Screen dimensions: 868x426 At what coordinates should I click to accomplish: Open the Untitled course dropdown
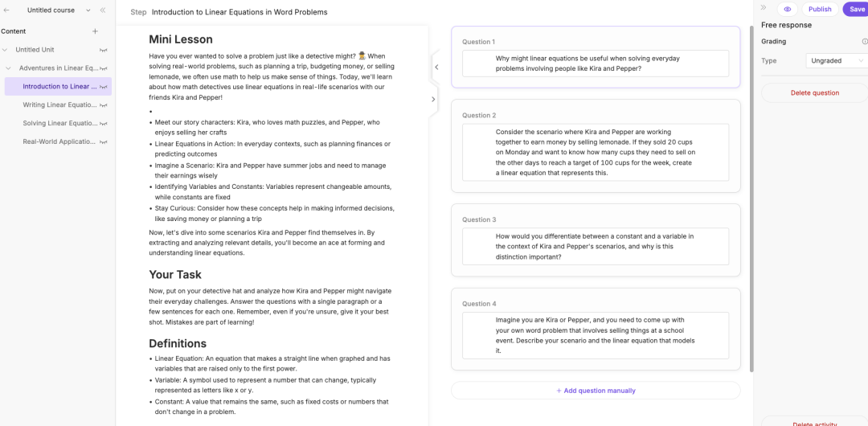tap(88, 10)
